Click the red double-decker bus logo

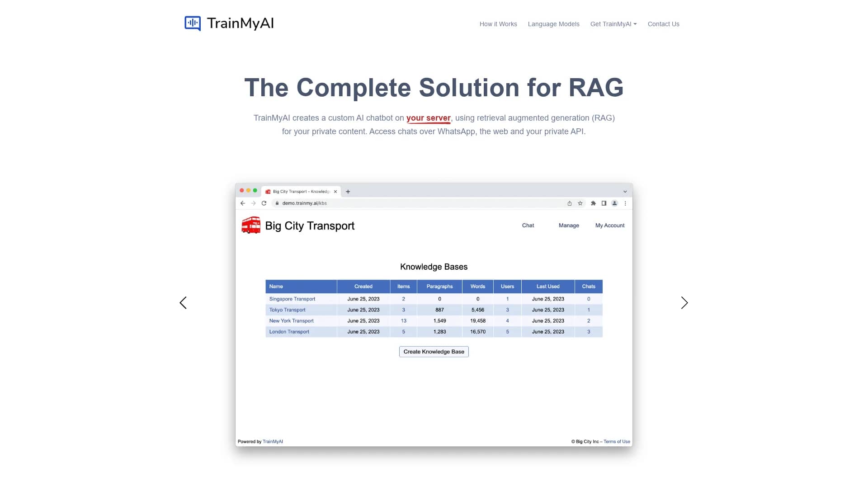click(x=251, y=225)
